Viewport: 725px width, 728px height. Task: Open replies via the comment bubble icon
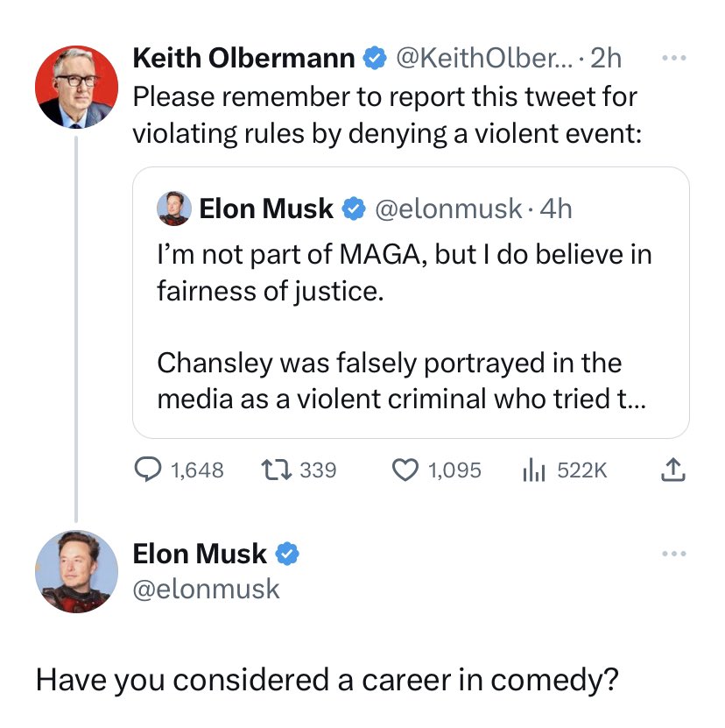pyautogui.click(x=148, y=470)
